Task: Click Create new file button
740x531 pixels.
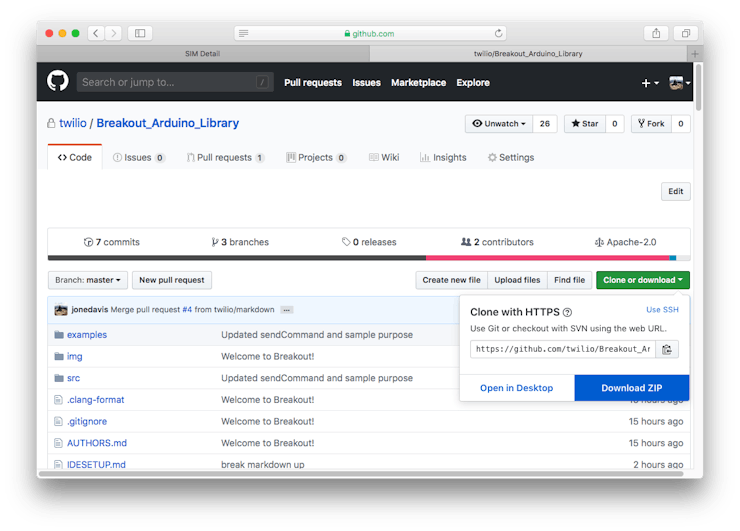Action: pos(452,280)
